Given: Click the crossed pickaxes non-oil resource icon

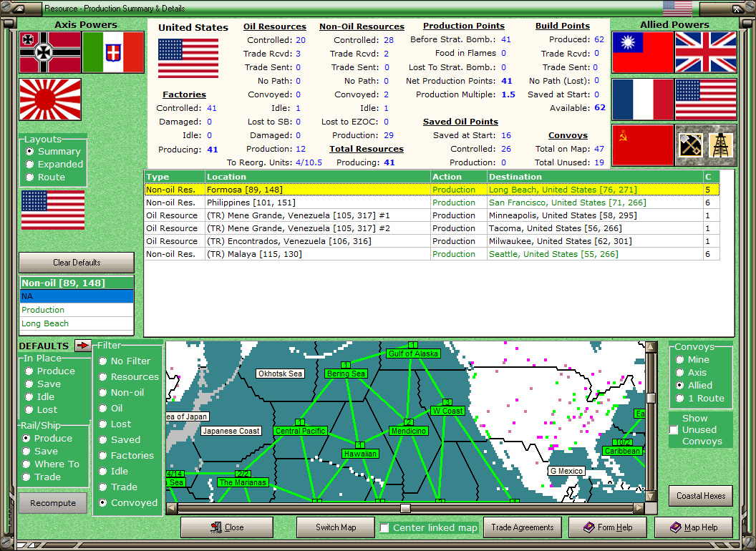Looking at the screenshot, I should (x=690, y=145).
